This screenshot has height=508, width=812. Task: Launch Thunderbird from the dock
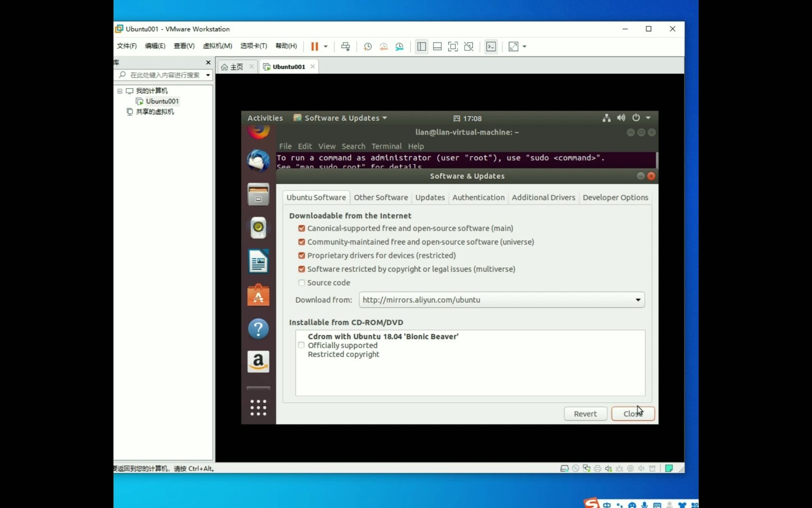[258, 161]
